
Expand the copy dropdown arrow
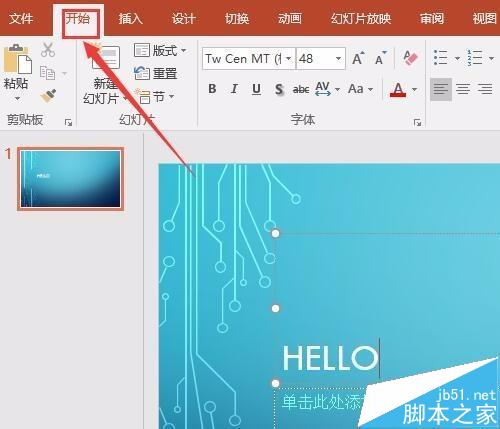click(x=65, y=73)
